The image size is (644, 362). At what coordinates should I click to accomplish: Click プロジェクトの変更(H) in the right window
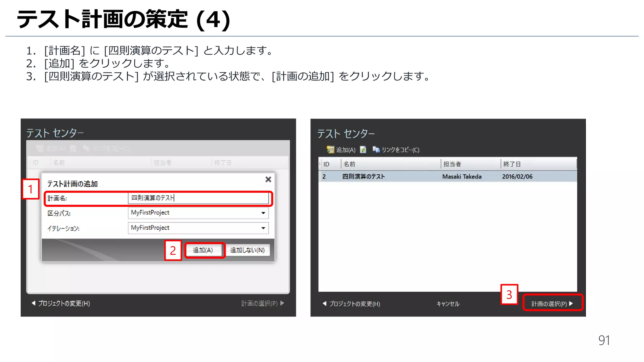click(x=352, y=304)
